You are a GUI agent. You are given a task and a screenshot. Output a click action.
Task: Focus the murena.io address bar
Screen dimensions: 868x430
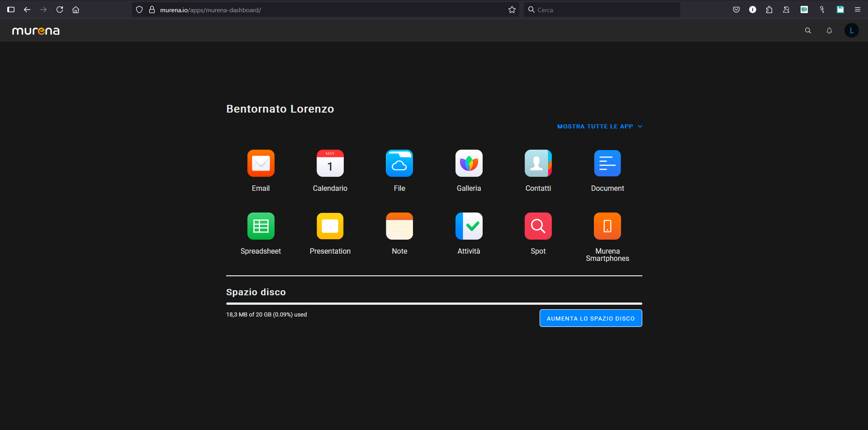point(326,9)
